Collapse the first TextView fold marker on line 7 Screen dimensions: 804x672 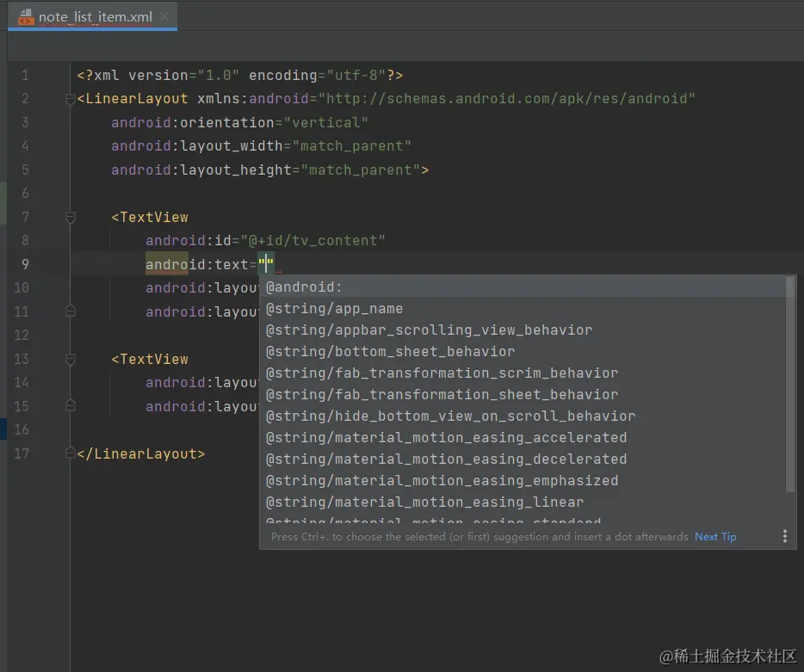point(71,218)
